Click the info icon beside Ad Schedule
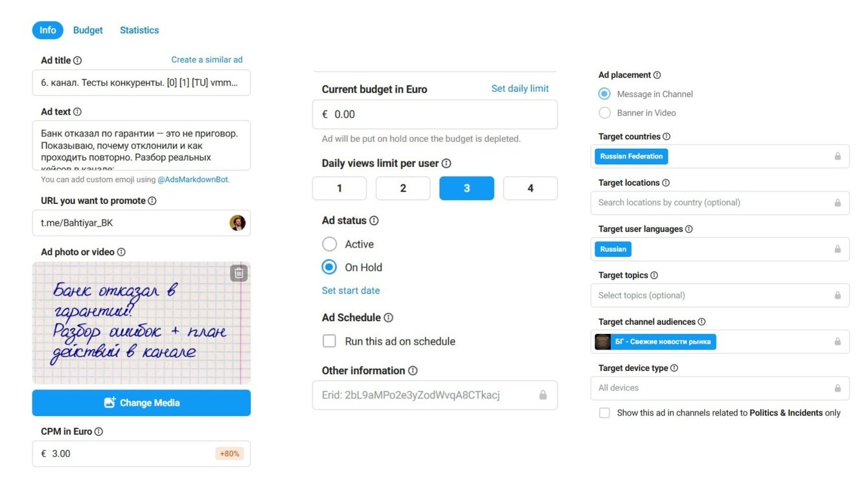The width and height of the screenshot is (868, 488). 388,318
